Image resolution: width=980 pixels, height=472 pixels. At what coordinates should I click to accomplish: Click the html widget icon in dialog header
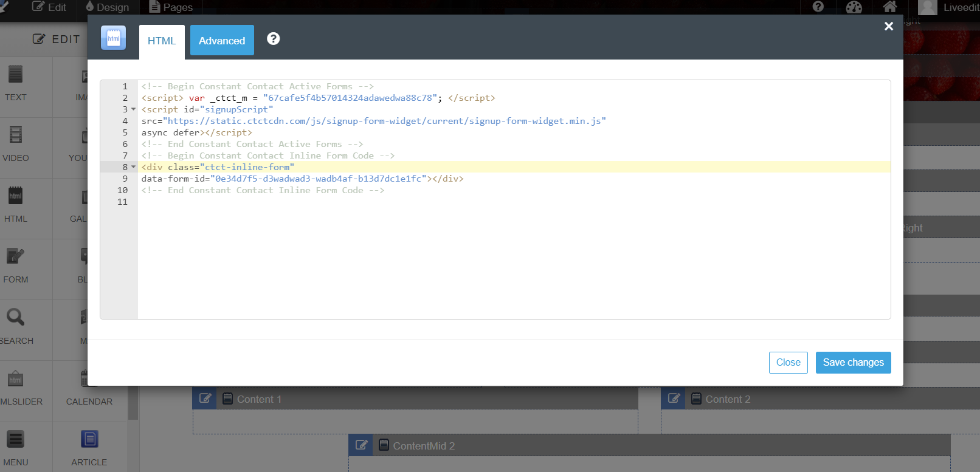point(114,38)
